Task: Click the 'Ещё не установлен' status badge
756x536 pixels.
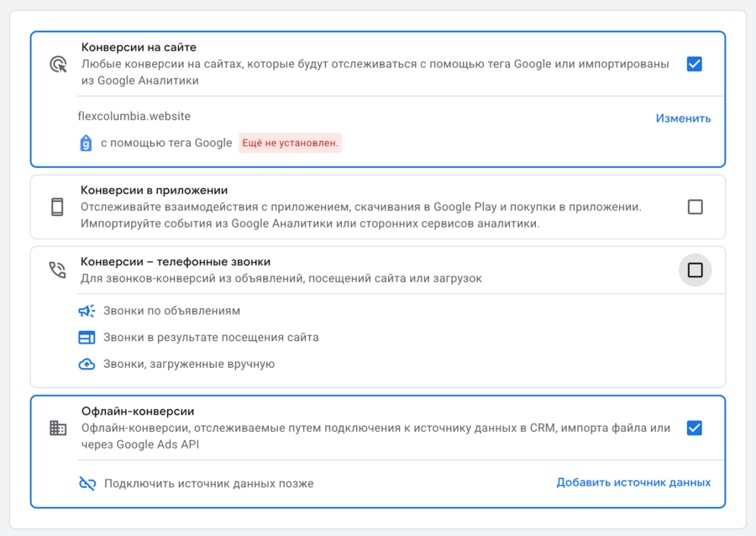Action: [288, 143]
